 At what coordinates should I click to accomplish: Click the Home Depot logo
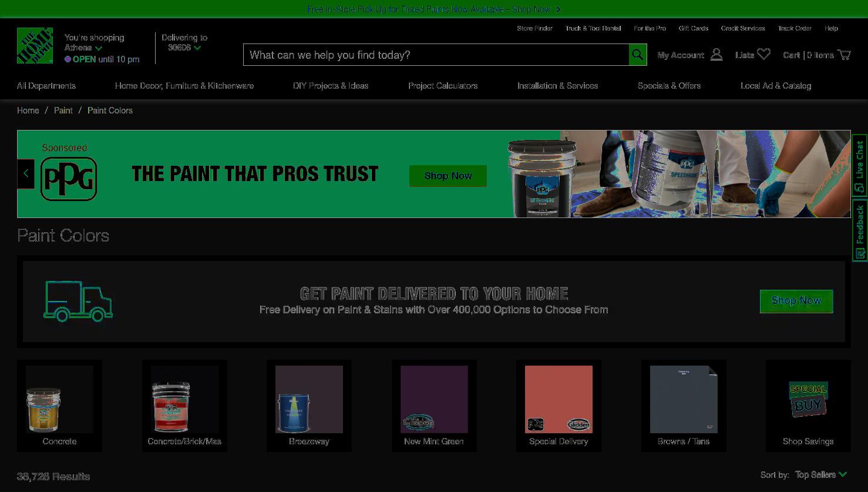pos(35,45)
